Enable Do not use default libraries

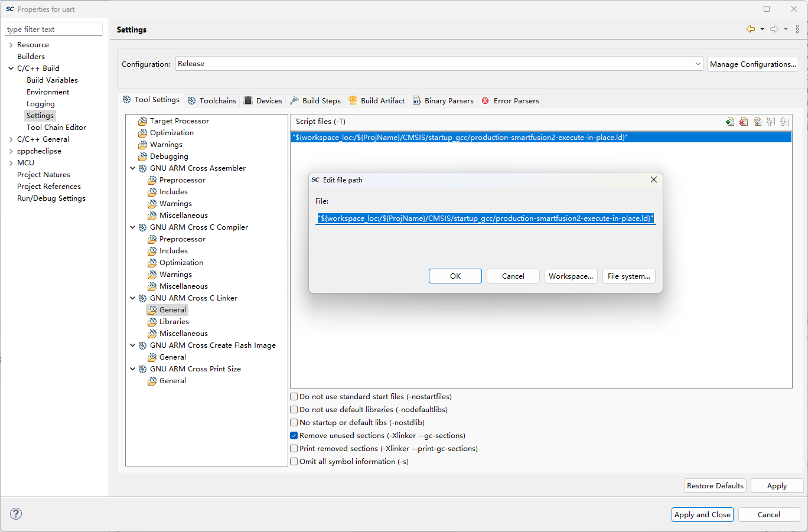click(x=294, y=410)
